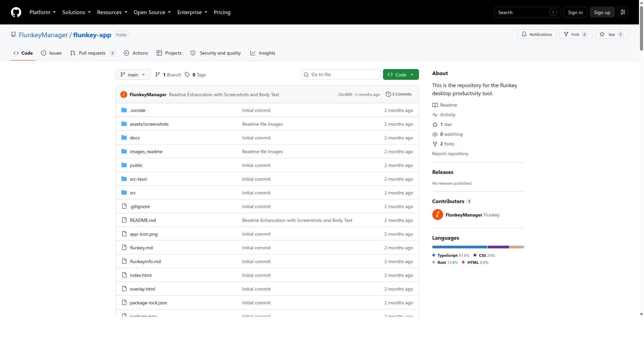
Task: Click the notification bell icon
Action: pos(524,35)
